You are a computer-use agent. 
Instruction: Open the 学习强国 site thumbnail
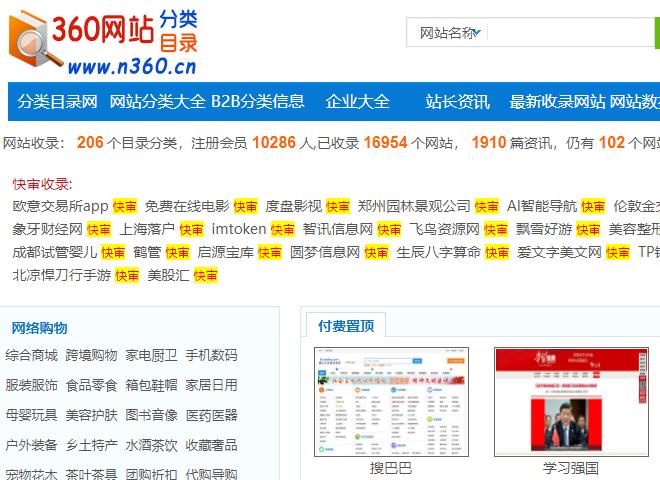(571, 402)
